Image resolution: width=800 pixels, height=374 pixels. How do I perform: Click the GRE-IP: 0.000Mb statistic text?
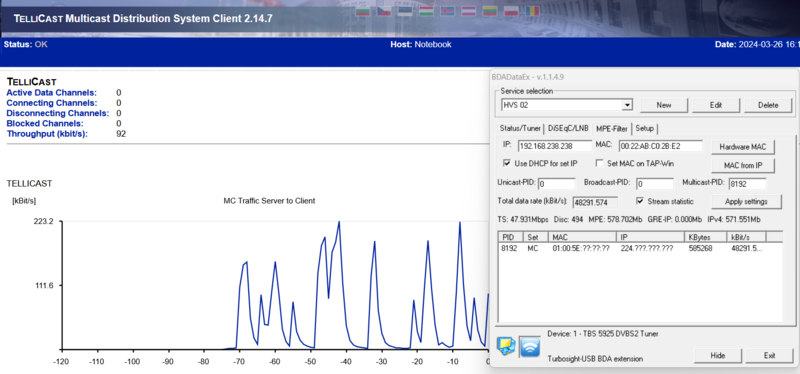click(674, 219)
